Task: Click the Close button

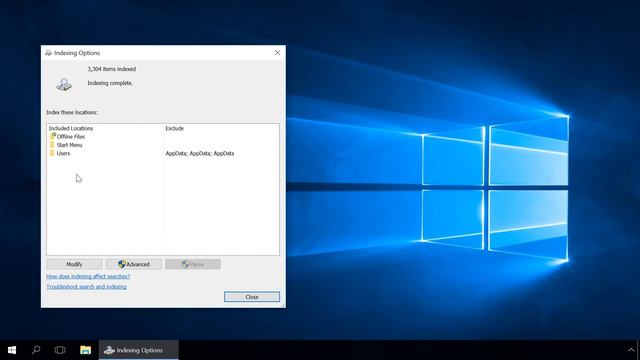Action: pos(252,297)
